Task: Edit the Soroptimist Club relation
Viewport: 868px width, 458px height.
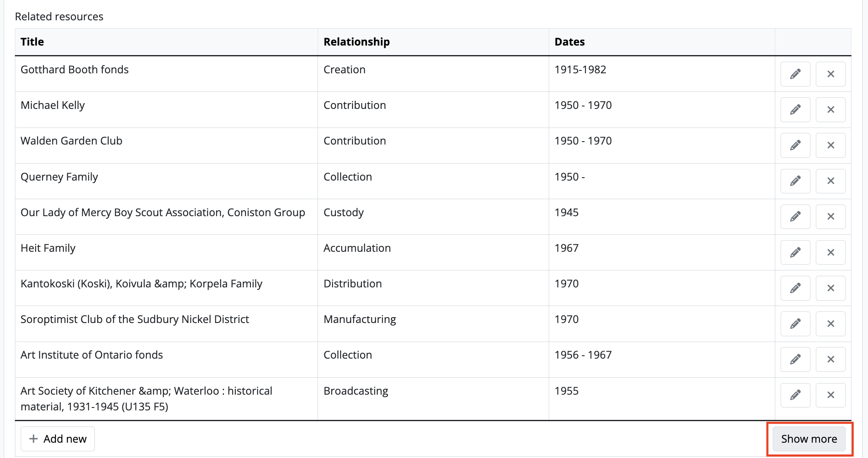Action: click(x=795, y=324)
